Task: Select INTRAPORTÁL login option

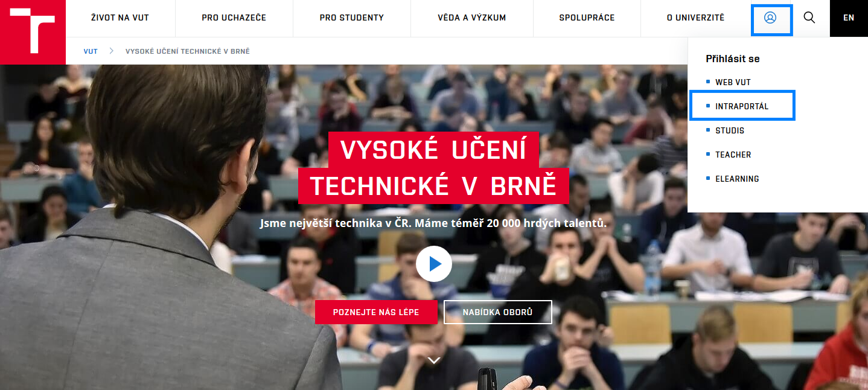Action: point(742,106)
